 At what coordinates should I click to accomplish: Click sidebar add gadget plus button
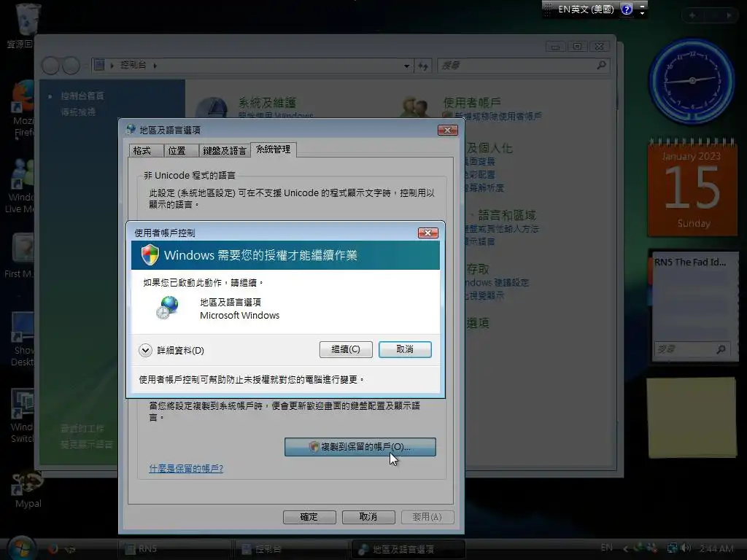click(x=692, y=15)
